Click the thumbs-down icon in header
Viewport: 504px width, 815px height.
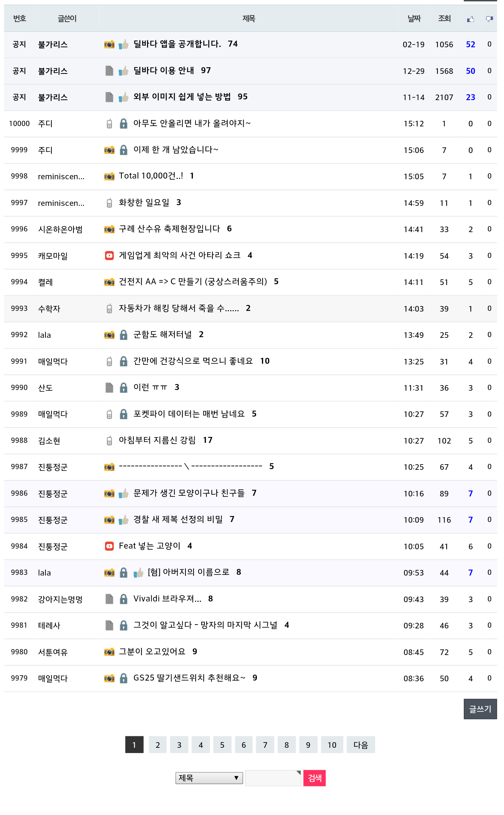(x=489, y=19)
